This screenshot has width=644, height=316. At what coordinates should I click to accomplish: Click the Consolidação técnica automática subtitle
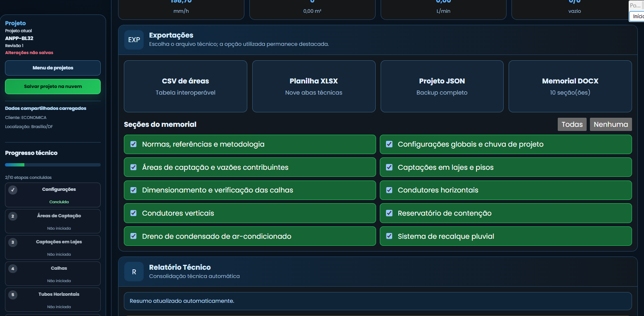(194, 276)
